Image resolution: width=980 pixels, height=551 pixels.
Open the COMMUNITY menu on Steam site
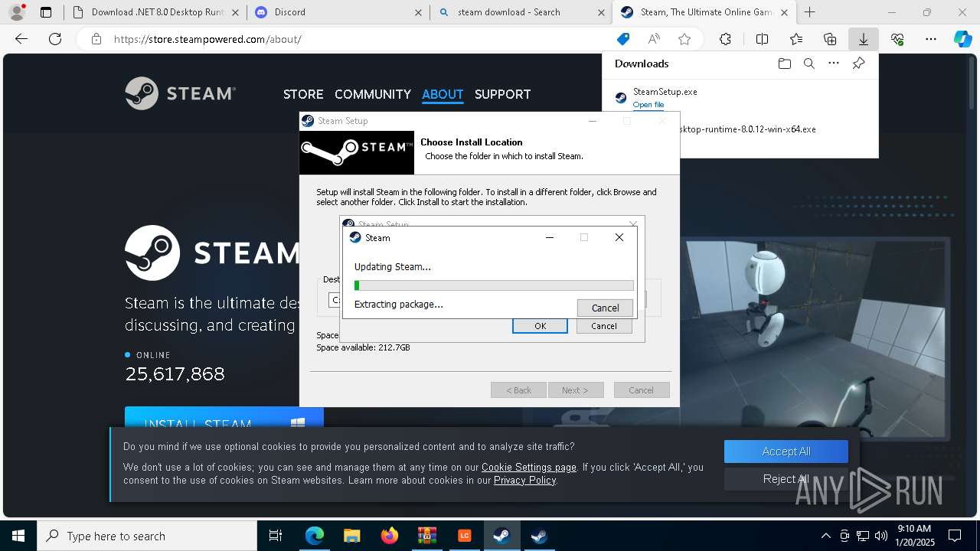click(373, 94)
